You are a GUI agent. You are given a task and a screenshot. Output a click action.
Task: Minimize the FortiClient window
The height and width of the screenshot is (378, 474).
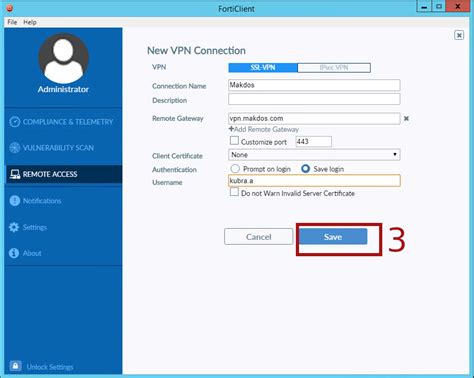click(x=424, y=7)
